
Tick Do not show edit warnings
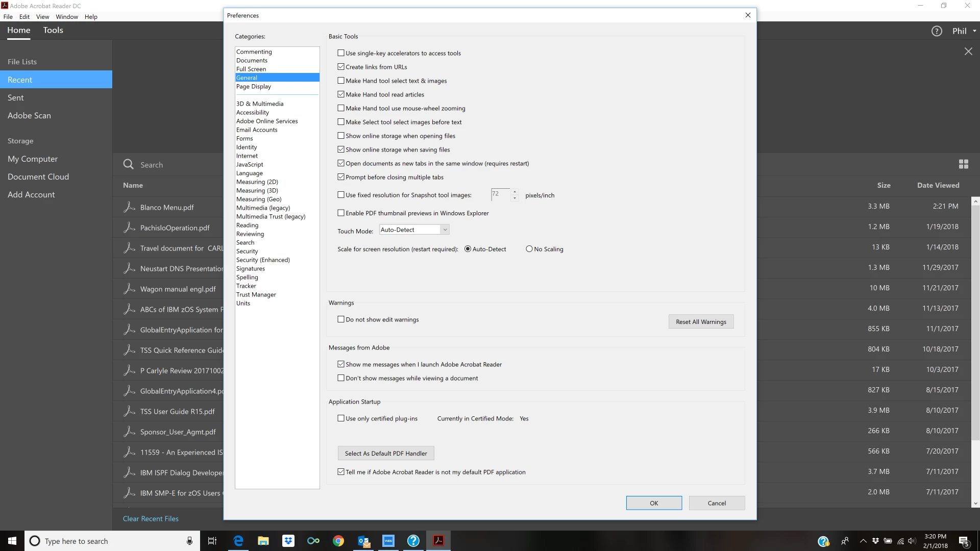(x=341, y=319)
